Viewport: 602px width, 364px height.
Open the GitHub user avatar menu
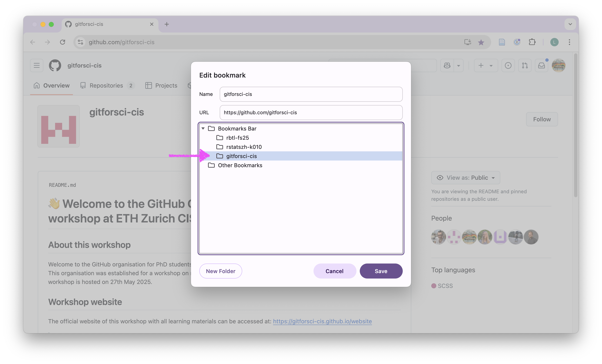[x=558, y=65]
